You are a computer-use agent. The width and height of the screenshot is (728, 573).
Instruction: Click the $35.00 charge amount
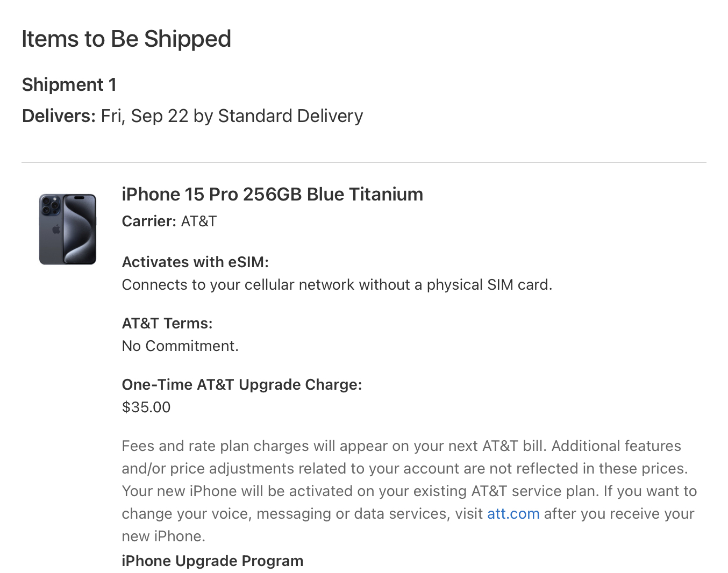click(146, 407)
